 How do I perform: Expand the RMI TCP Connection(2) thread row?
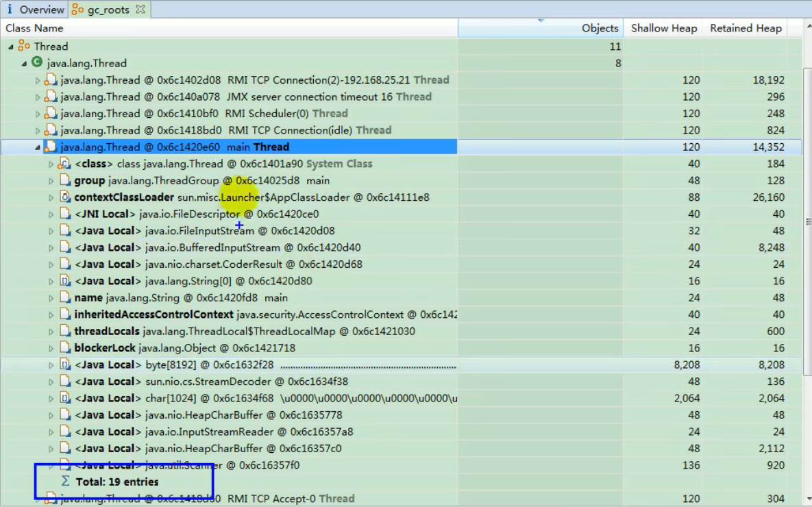coord(37,81)
